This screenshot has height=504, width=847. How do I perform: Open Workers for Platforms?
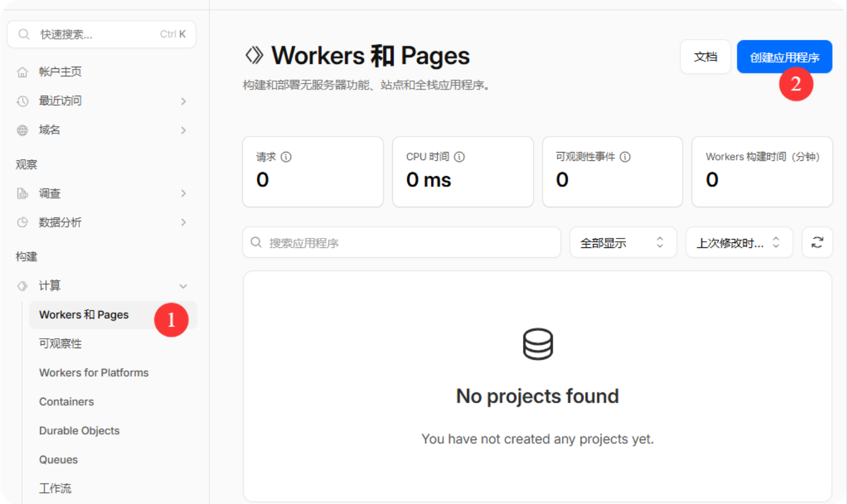94,373
